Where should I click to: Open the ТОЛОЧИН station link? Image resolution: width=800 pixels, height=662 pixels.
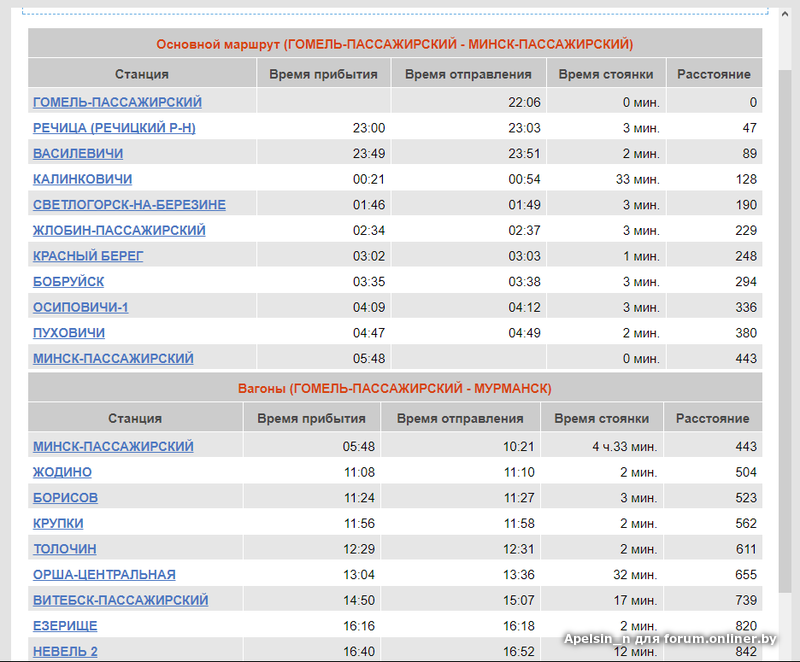tap(65, 549)
